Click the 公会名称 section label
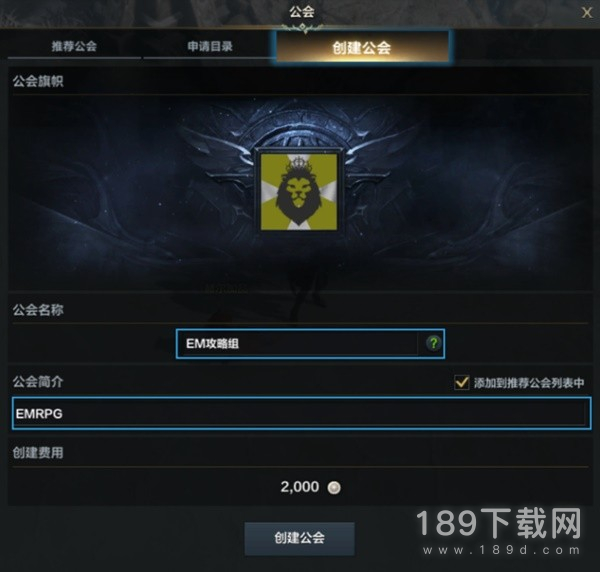This screenshot has height=572, width=600. 38,310
